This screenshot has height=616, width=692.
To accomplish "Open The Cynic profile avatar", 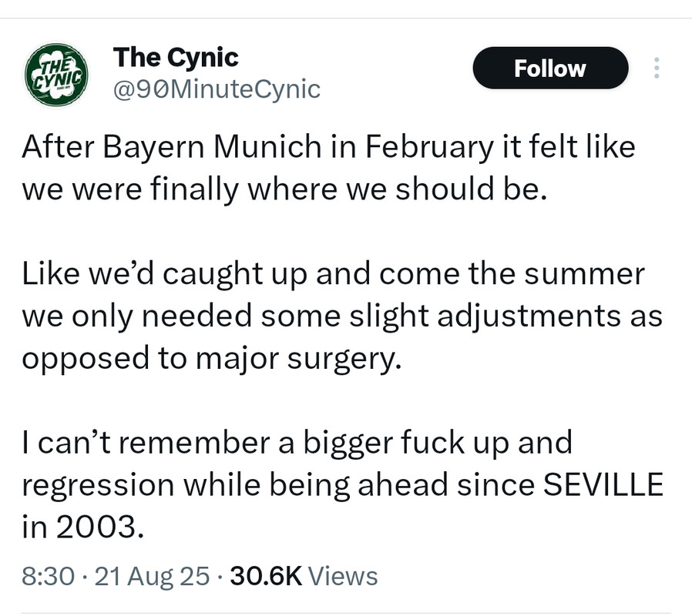I will (x=56, y=75).
